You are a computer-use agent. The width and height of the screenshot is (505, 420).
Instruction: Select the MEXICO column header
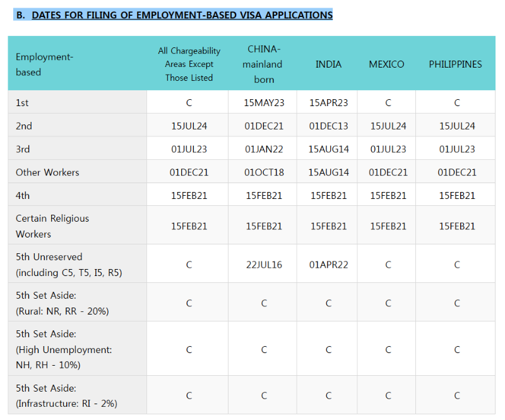[x=386, y=64]
